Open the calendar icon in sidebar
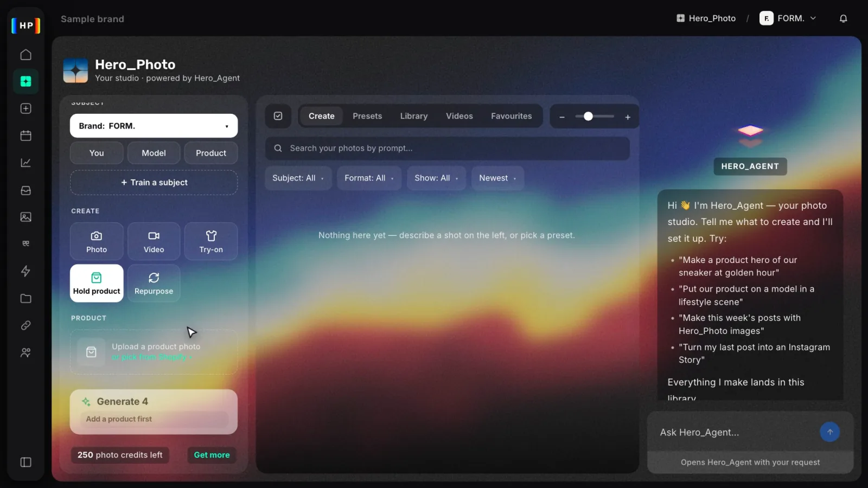 25,136
